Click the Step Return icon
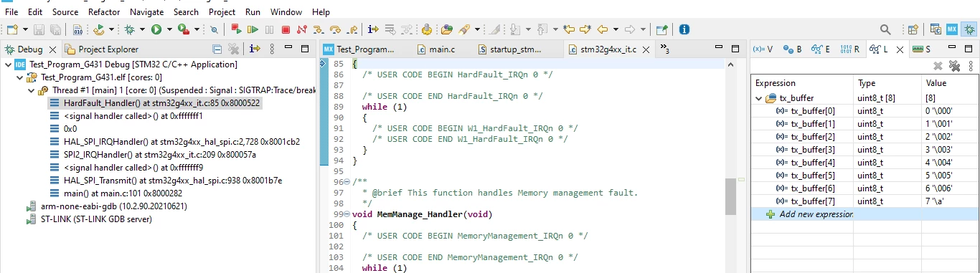This screenshot has width=980, height=273. point(352,29)
